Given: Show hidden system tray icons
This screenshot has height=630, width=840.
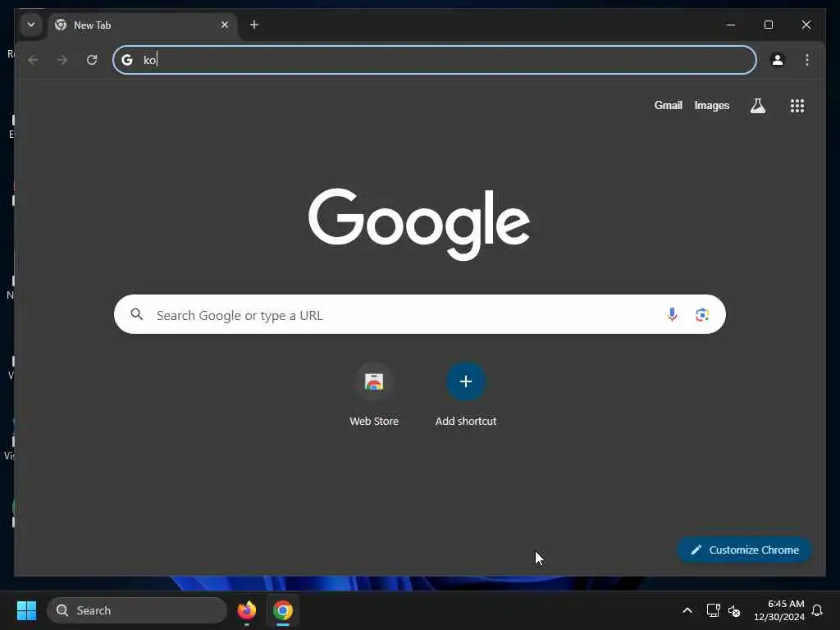Looking at the screenshot, I should click(x=687, y=610).
